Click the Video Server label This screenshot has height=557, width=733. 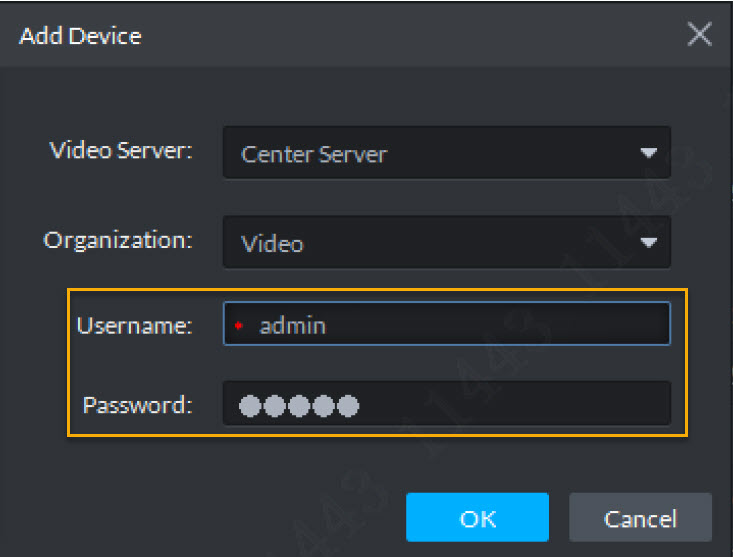coord(120,151)
